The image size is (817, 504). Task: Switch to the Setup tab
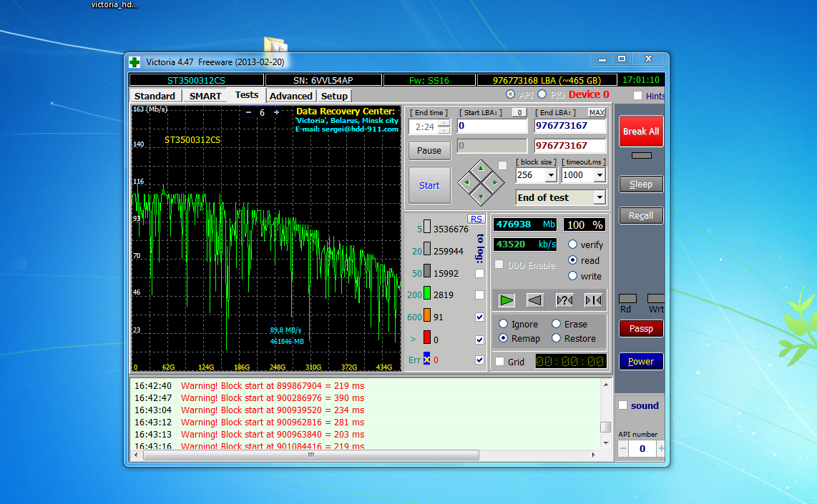click(334, 96)
